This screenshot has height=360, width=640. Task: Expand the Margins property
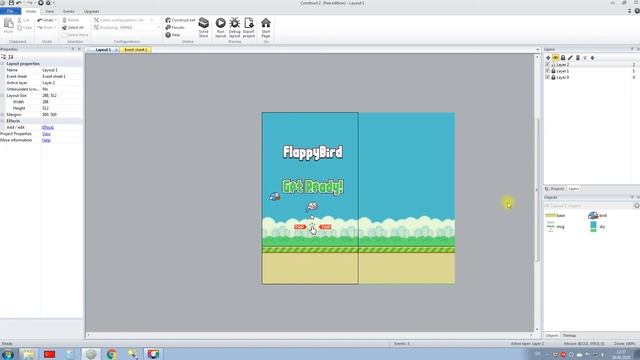[2, 115]
